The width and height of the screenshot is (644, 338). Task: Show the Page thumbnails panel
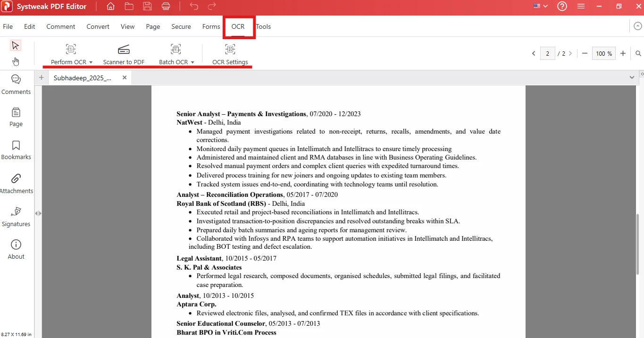point(16,117)
